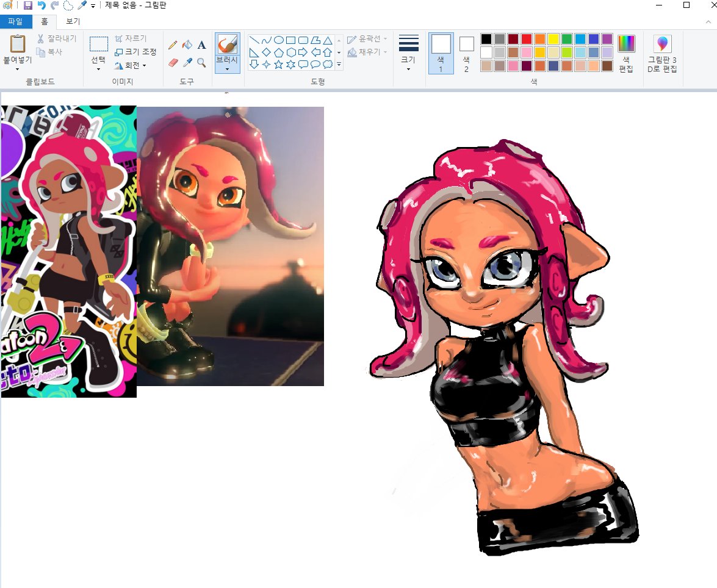The image size is (717, 588).
Task: Collapse the ribbon with chevron
Action: (x=708, y=21)
